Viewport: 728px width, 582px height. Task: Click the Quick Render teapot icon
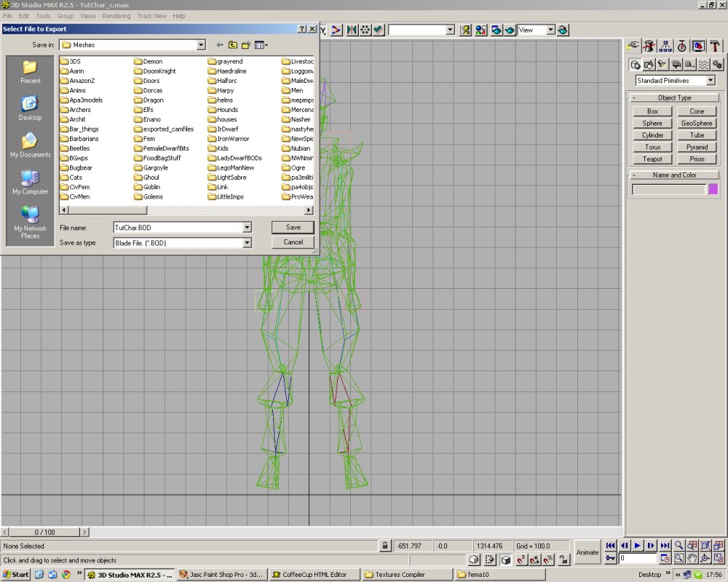[x=510, y=30]
